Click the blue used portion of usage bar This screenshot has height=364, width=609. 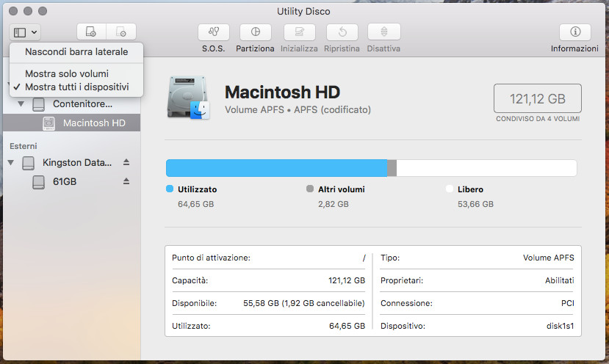(276, 168)
